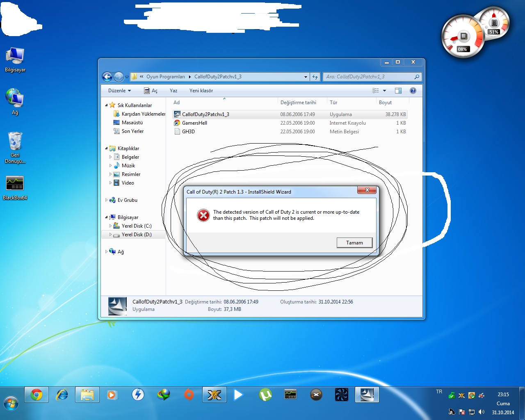Sort by Değiştirme tarihi column
The width and height of the screenshot is (525, 420).
click(301, 103)
